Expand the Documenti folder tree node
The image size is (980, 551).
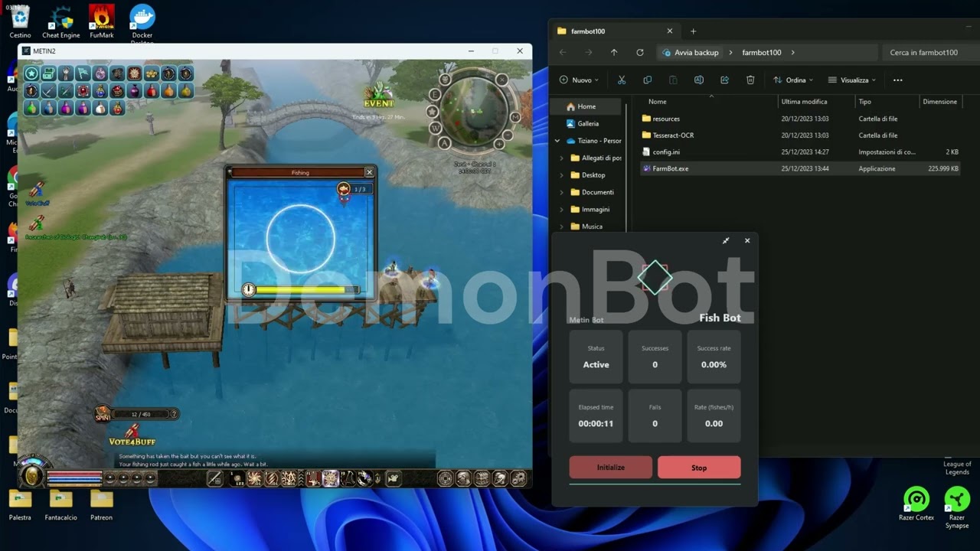(562, 192)
